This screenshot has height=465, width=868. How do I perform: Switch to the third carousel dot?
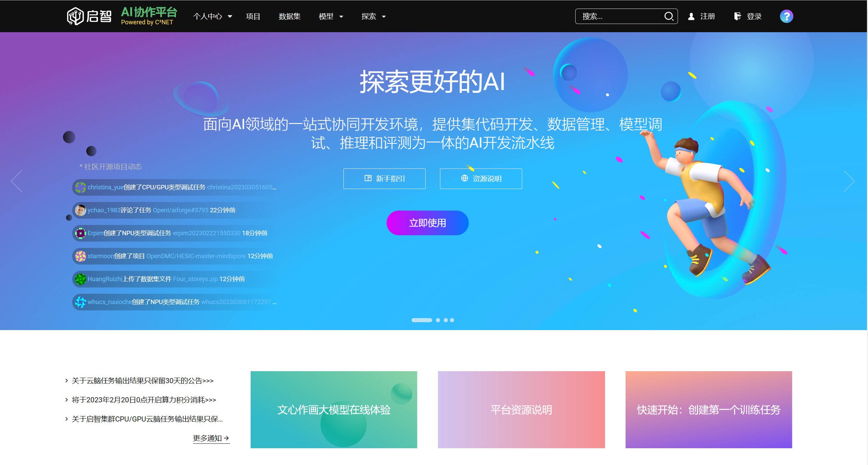click(445, 320)
